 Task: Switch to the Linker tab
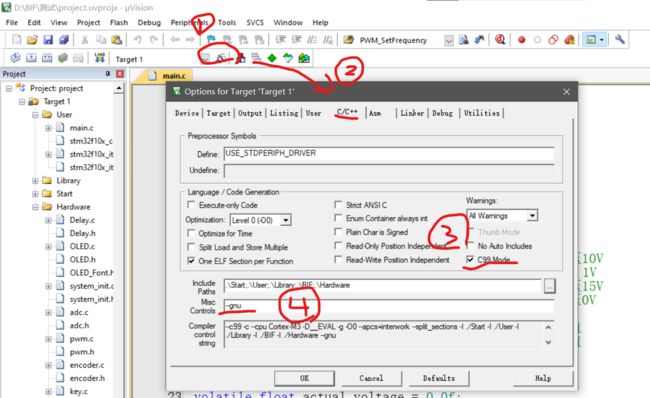(412, 113)
